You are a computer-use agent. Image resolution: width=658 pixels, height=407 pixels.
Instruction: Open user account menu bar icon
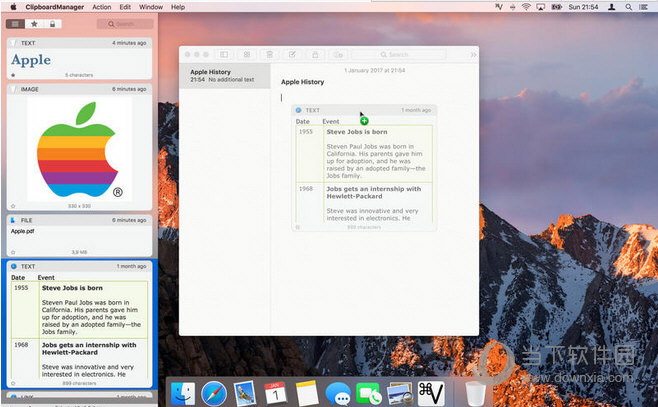pyautogui.click(x=612, y=7)
